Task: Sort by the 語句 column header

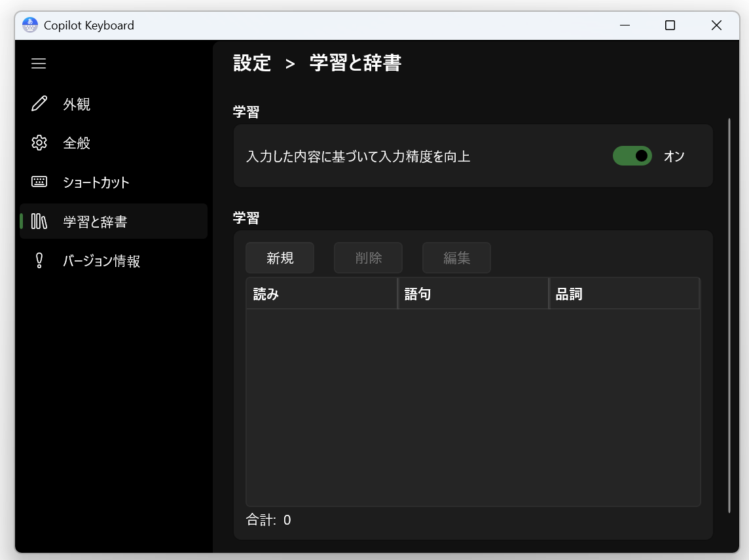Action: point(472,294)
